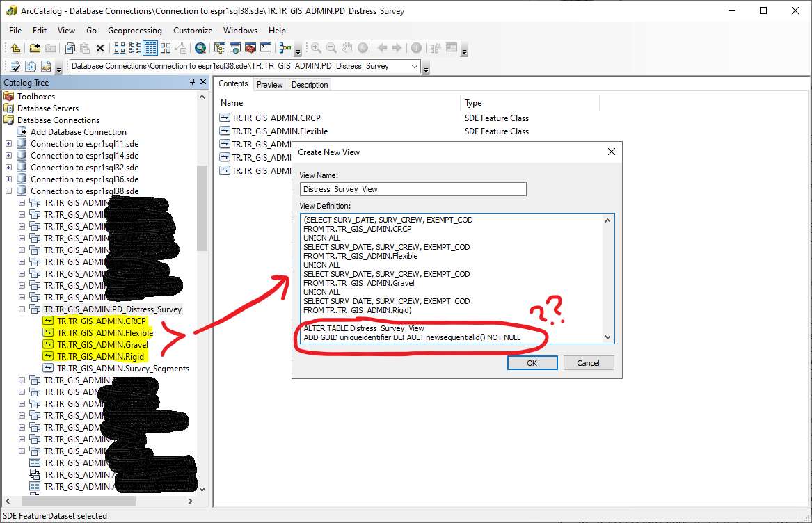Viewport: 812px width, 523px height.
Task: Open the File menu
Action: (15, 31)
